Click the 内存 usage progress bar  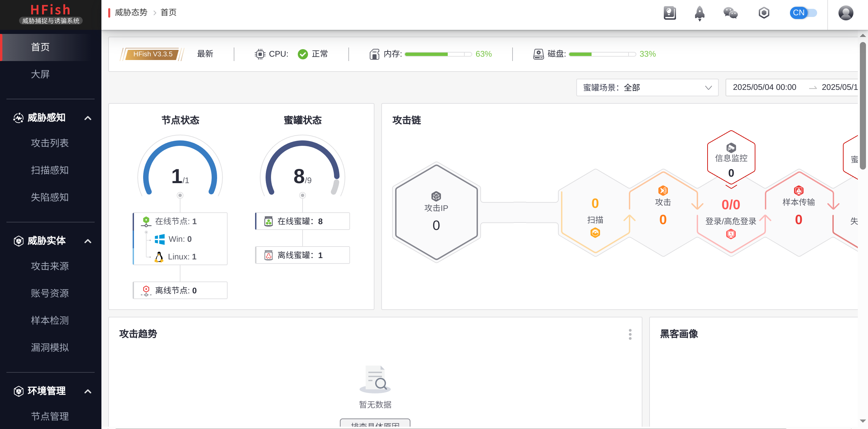point(438,54)
